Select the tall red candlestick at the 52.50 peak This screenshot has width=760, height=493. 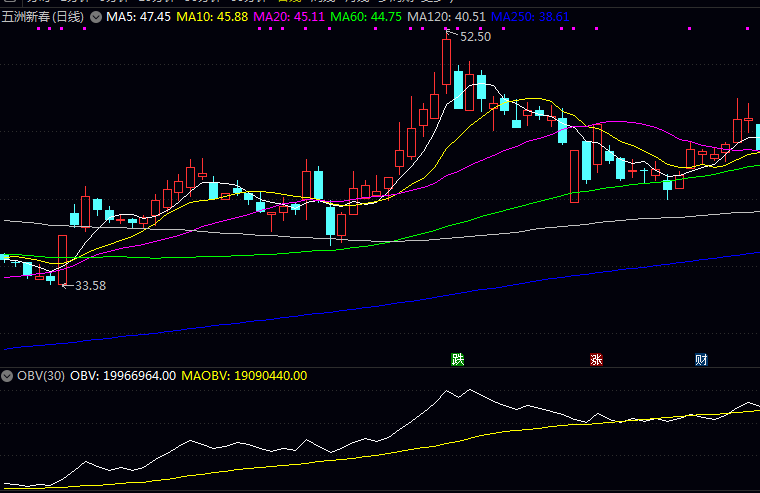pos(447,62)
